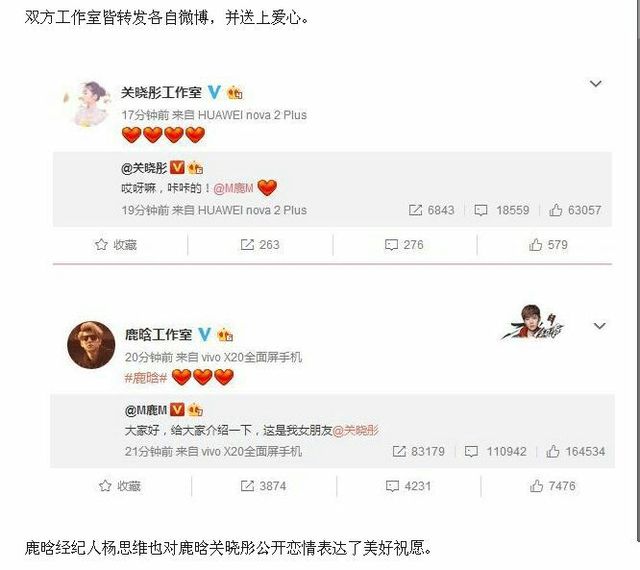Like original post with 164534 likes
Screen dimensions: 640x570
tap(576, 452)
